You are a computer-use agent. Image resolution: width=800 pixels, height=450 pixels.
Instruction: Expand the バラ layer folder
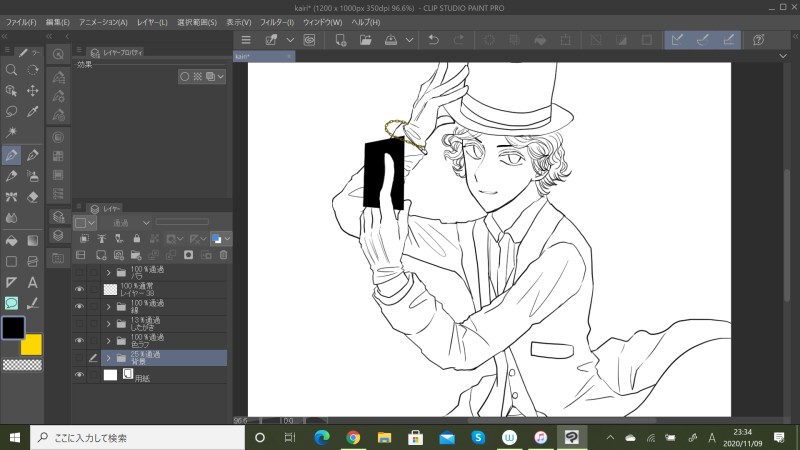(x=108, y=272)
